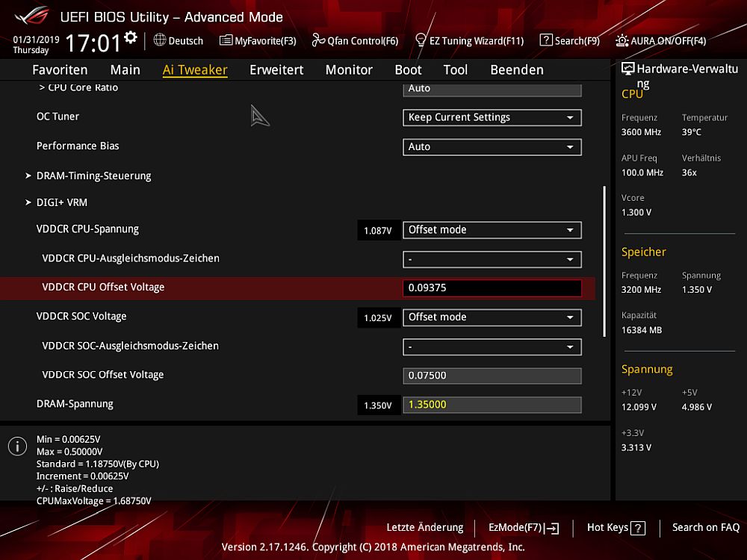Switch to the Favoriten tab

point(60,69)
